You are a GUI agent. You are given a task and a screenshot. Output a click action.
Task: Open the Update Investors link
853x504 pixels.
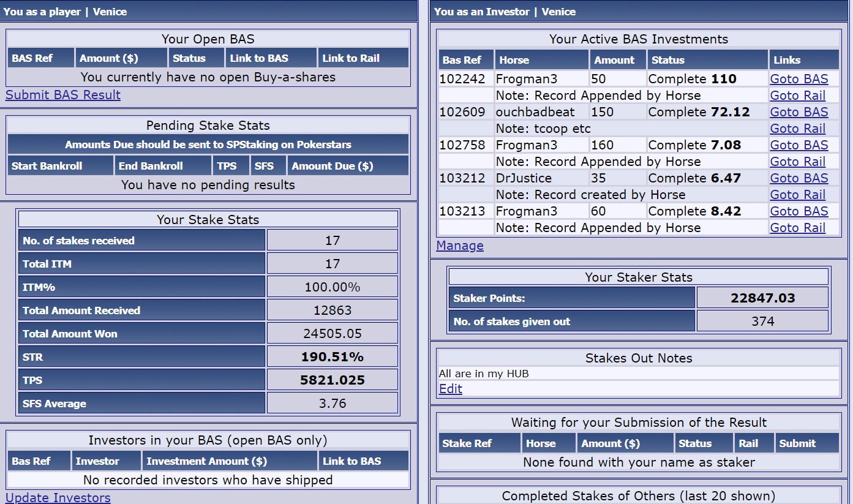58,497
